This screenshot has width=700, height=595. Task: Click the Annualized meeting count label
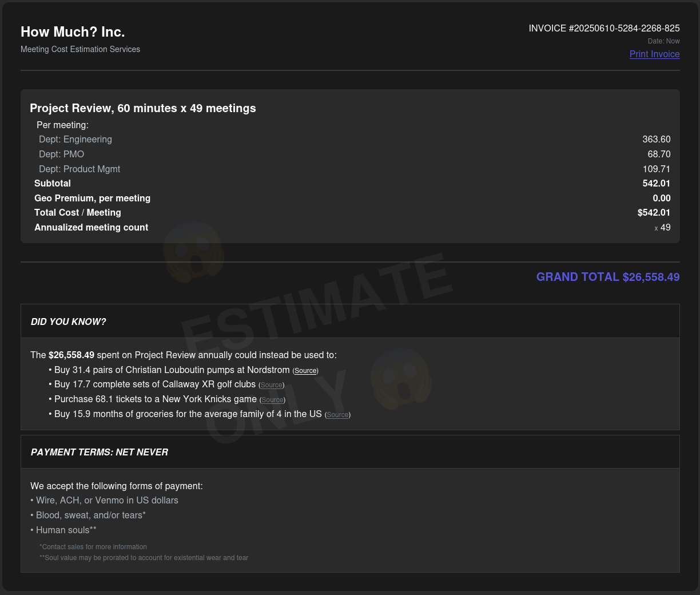coord(91,228)
